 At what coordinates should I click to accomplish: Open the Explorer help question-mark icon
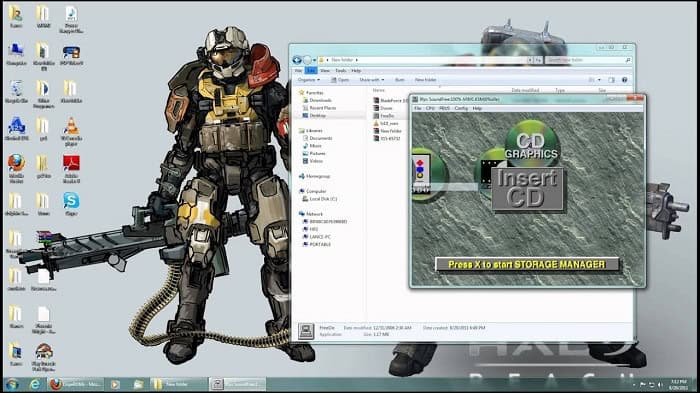tap(625, 80)
